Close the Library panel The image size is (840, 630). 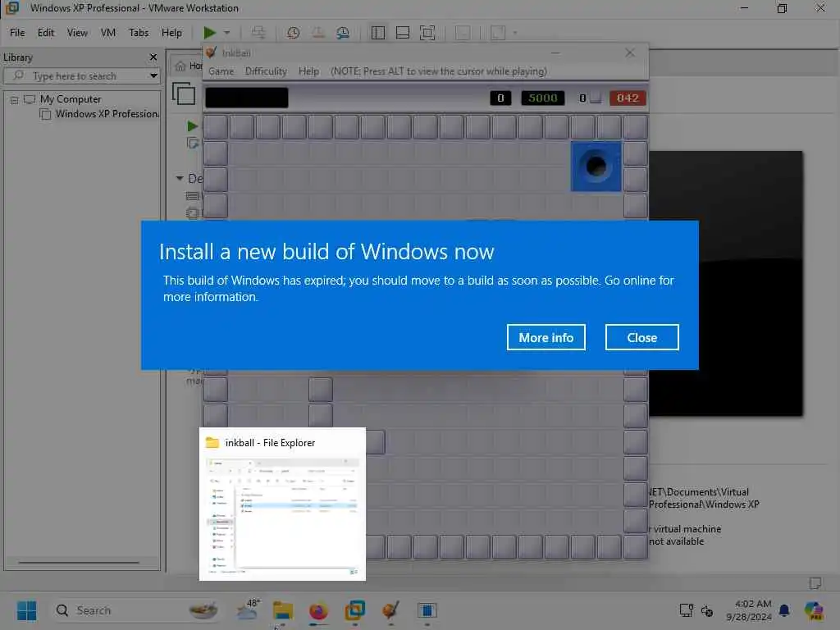(153, 57)
